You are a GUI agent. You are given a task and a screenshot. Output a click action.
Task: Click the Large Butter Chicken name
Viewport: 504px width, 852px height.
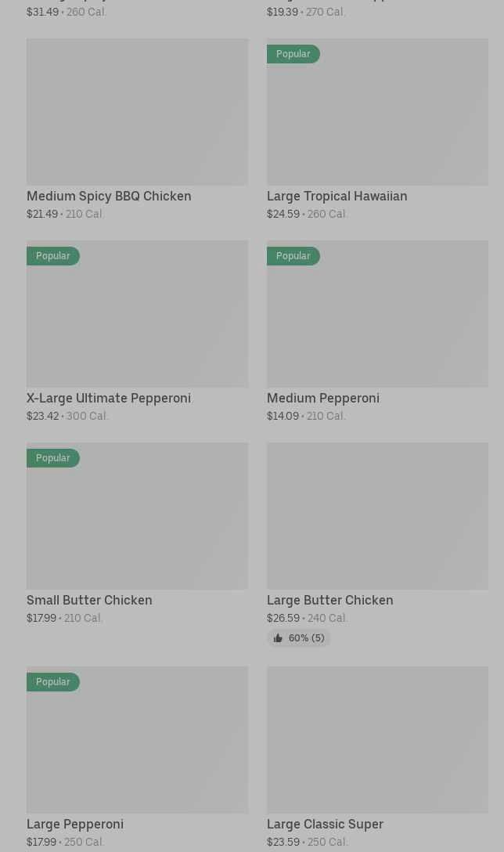[329, 600]
